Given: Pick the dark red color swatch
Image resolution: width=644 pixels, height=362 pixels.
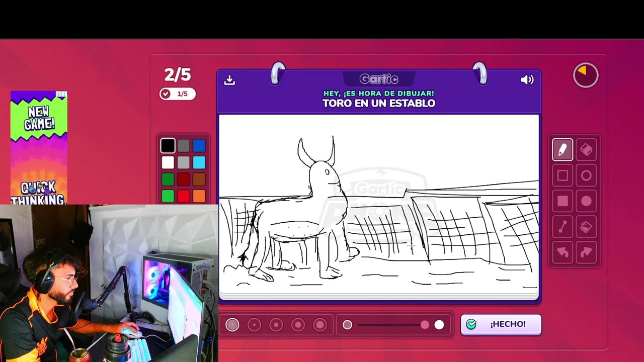Looking at the screenshot, I should (x=184, y=179).
